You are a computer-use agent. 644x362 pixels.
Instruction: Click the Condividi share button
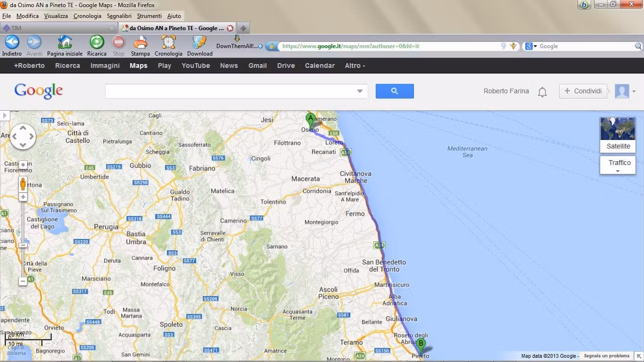coord(583,91)
